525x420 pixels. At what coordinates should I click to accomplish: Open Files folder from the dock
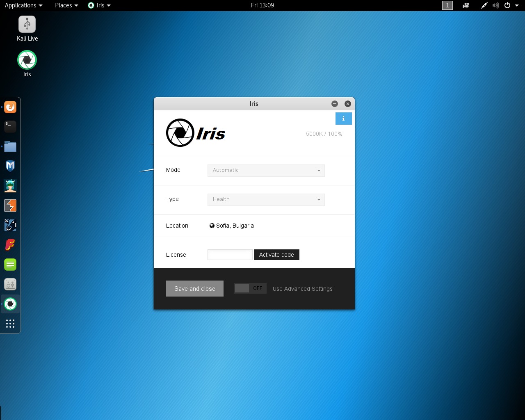tap(10, 146)
